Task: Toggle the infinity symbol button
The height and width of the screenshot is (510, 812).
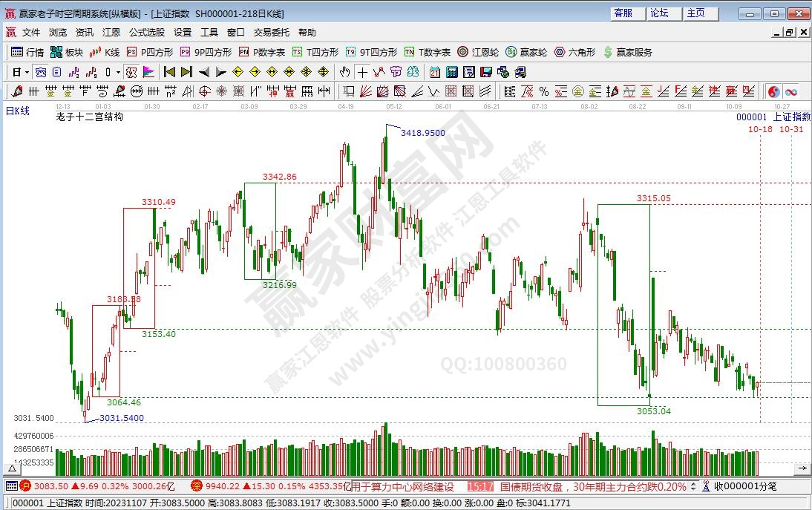Action: 790,91
